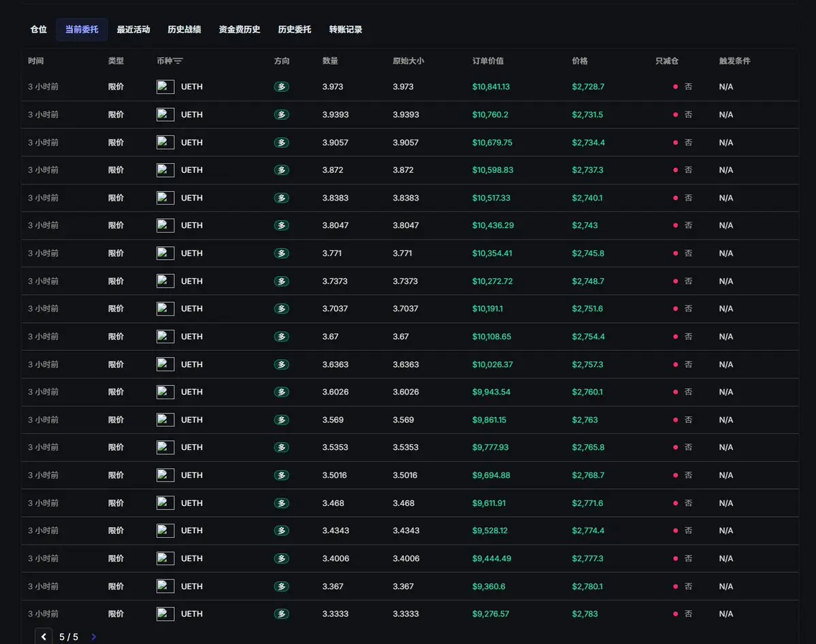This screenshot has height=644, width=816.
Task: Click UETH coin icon in $2,728.7 row
Action: coord(165,87)
